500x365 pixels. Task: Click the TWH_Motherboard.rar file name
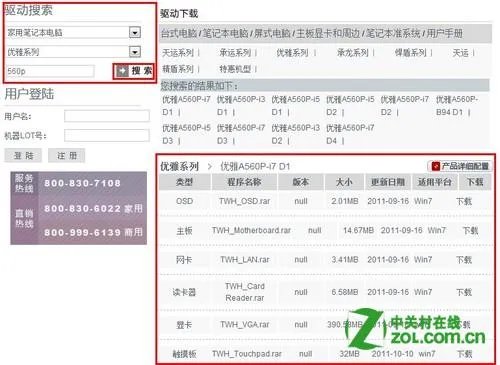251,230
